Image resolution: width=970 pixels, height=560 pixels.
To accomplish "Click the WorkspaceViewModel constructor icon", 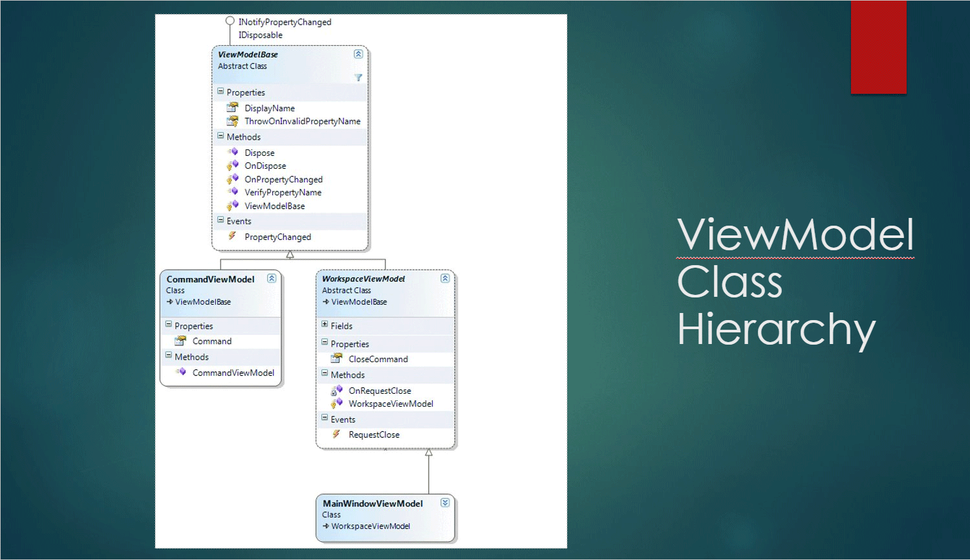I will tap(336, 404).
